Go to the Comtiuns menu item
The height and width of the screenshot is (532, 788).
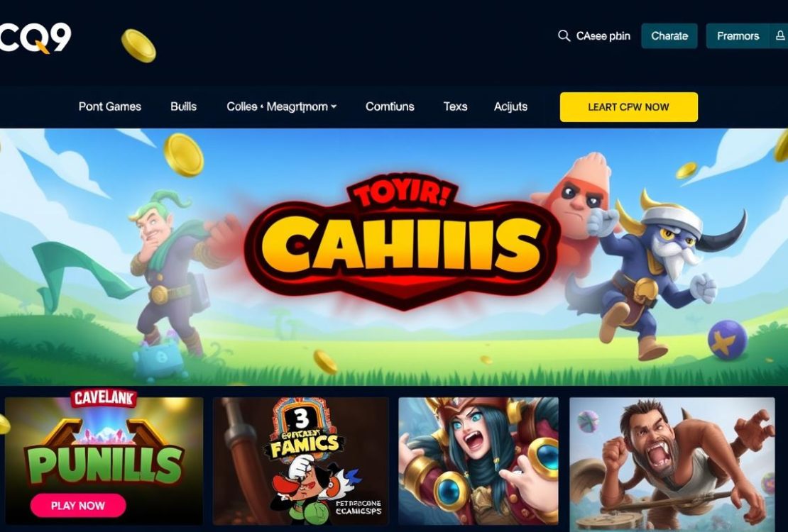click(x=390, y=106)
